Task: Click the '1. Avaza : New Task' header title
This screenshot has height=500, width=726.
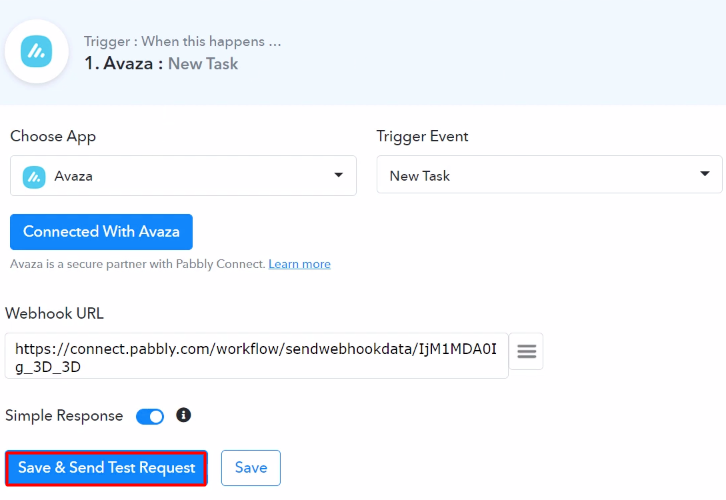Action: tap(161, 63)
